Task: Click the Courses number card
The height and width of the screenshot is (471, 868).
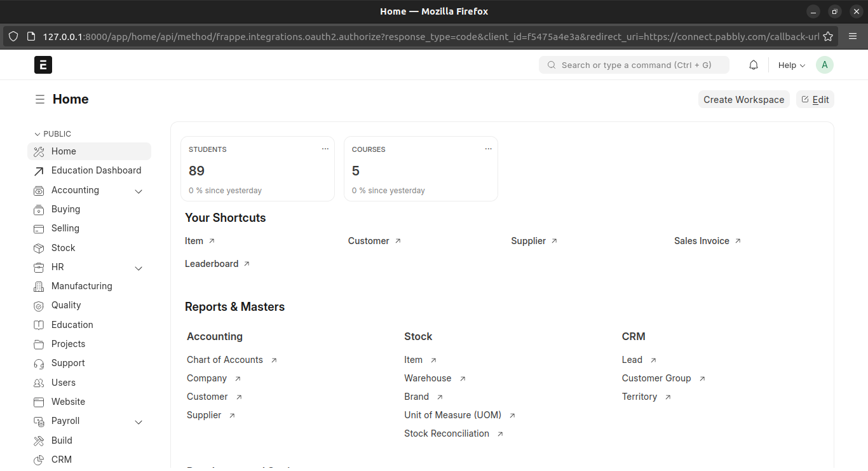Action: point(421,168)
